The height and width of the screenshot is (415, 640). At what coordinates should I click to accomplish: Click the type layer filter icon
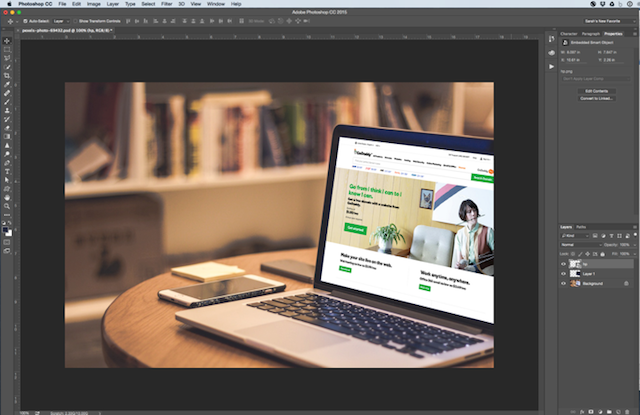pyautogui.click(x=611, y=235)
